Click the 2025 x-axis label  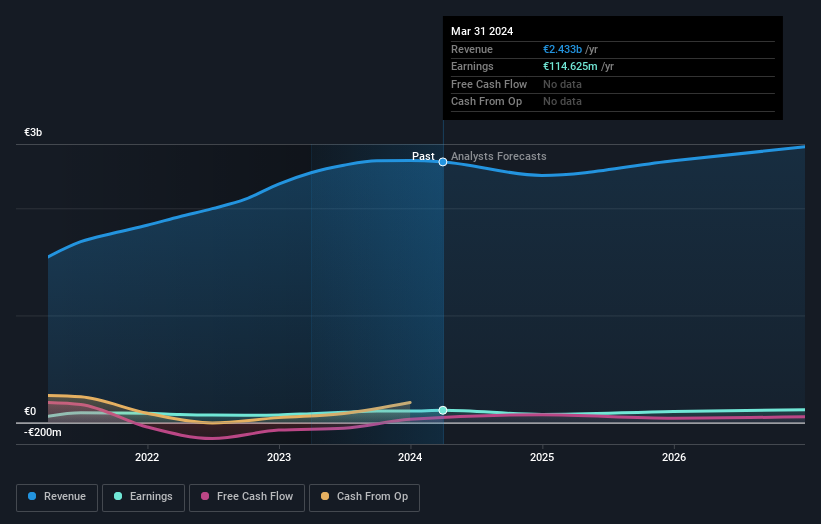(542, 457)
